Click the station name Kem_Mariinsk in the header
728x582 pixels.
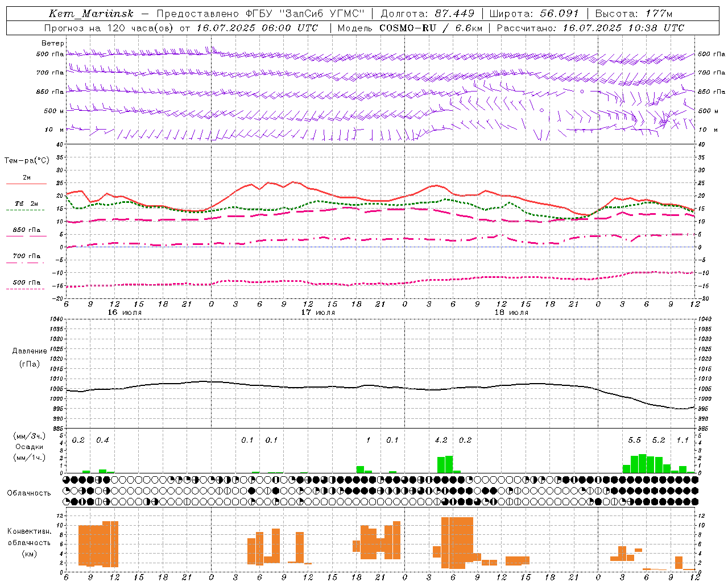tap(91, 14)
